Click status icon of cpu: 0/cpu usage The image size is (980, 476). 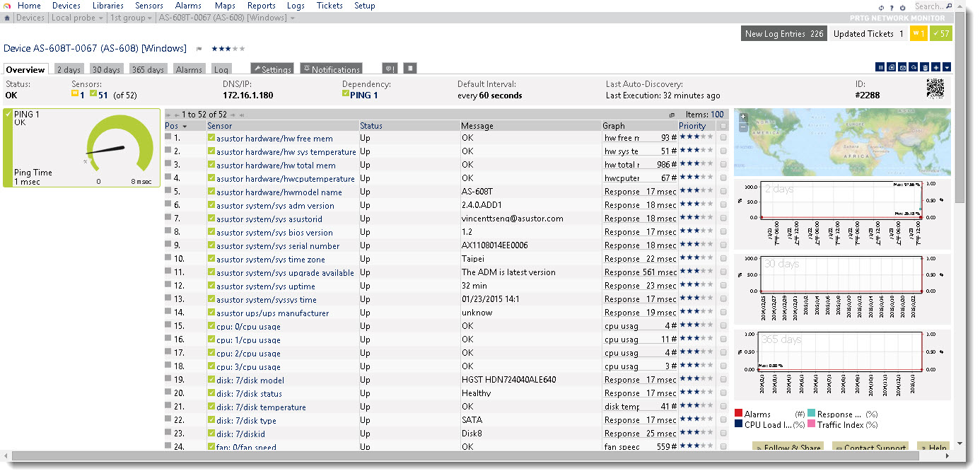tap(211, 326)
